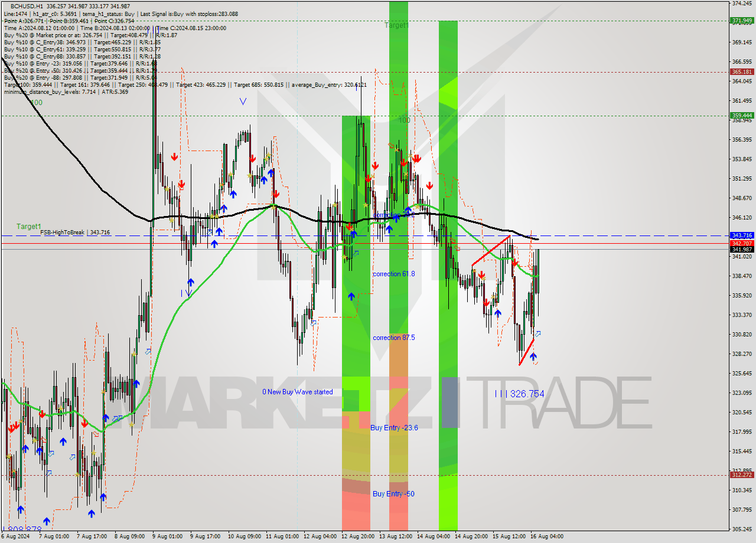
Task: Click the '10 Aug 09:00' time label
Action: (x=245, y=537)
